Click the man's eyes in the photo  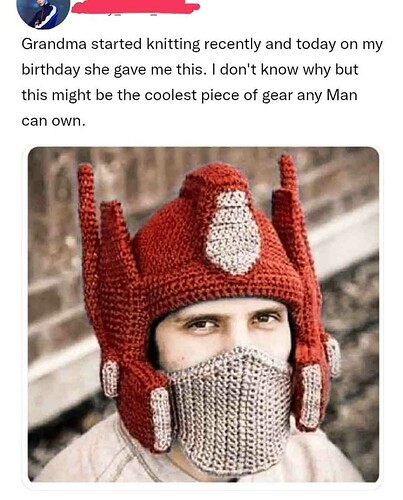(x=232, y=321)
